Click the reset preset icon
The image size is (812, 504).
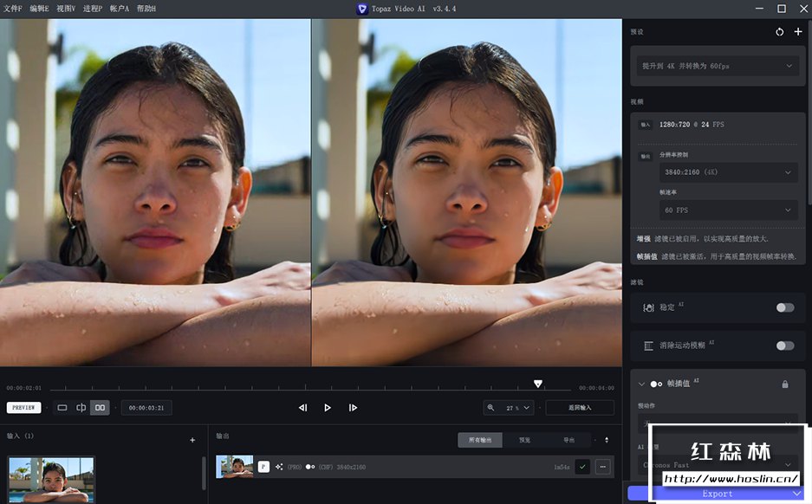[x=779, y=32]
